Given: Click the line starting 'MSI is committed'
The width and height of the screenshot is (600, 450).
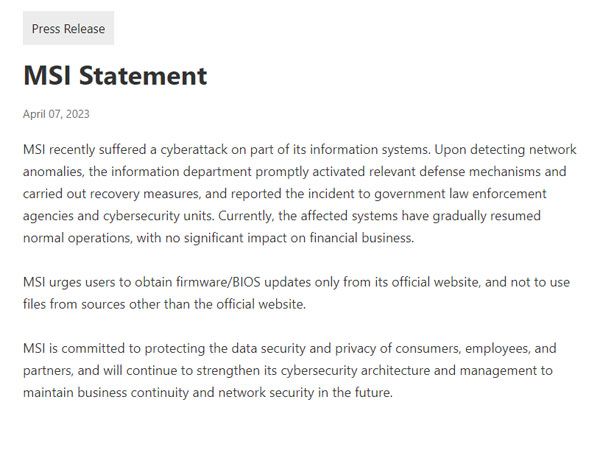Looking at the screenshot, I should (290, 349).
